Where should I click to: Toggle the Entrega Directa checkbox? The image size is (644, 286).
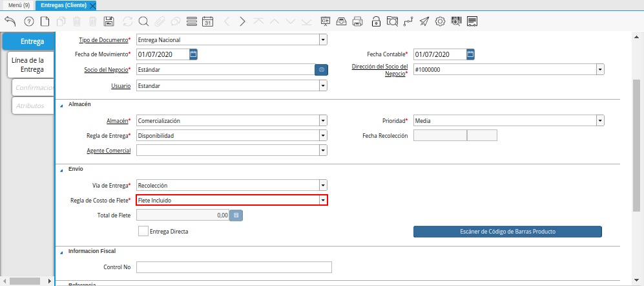(143, 231)
